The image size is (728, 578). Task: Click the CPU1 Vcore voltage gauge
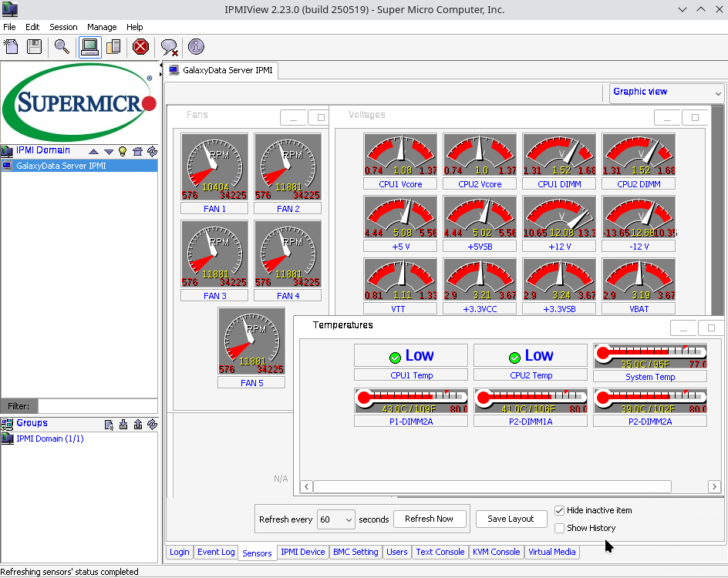point(400,154)
